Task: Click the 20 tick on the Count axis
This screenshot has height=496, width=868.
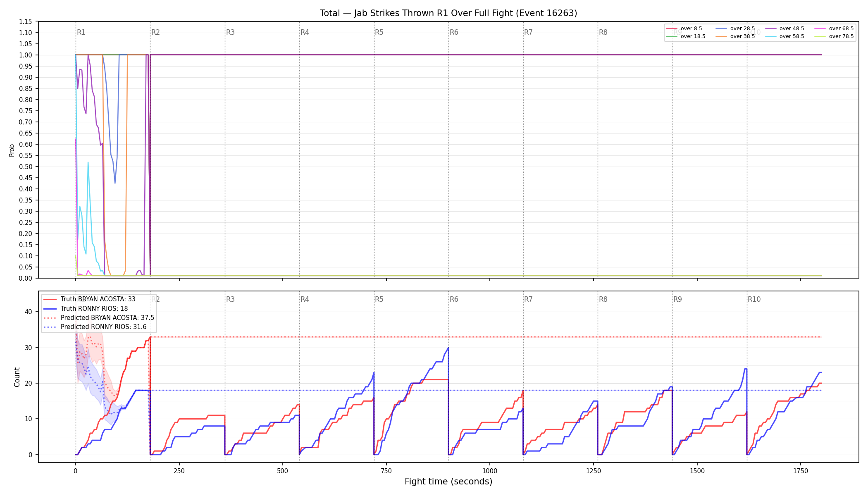Action: pyautogui.click(x=28, y=383)
